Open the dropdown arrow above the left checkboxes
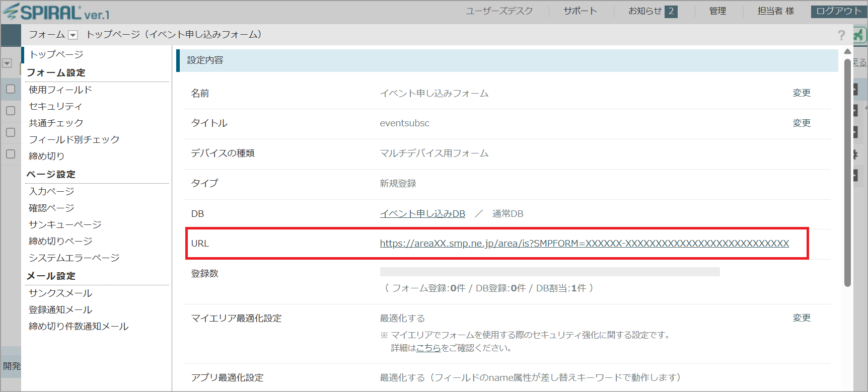The width and height of the screenshot is (868, 392). (x=7, y=63)
